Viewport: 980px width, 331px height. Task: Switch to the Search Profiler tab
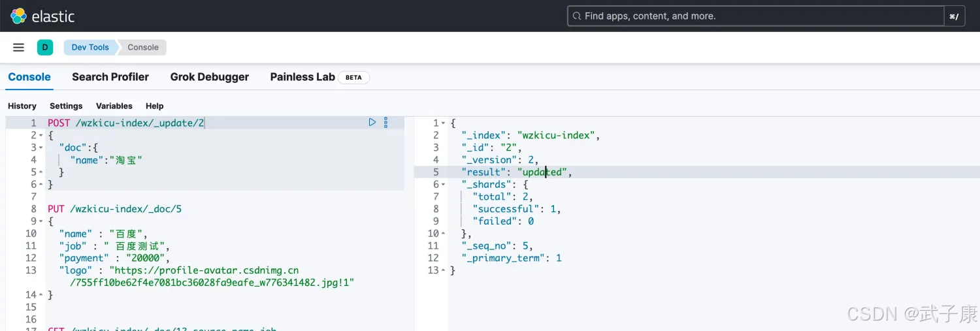pos(110,77)
